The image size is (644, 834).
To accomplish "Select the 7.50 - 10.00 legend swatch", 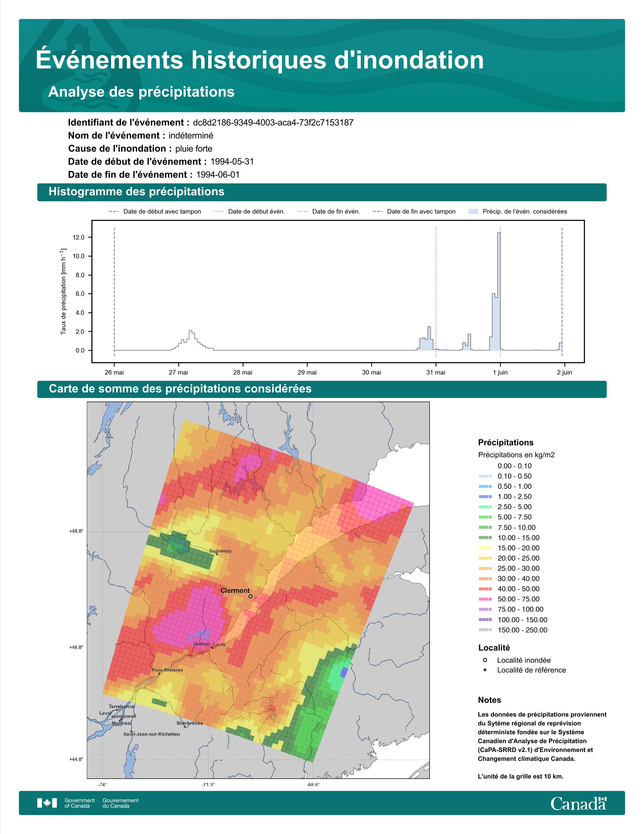I will [485, 527].
